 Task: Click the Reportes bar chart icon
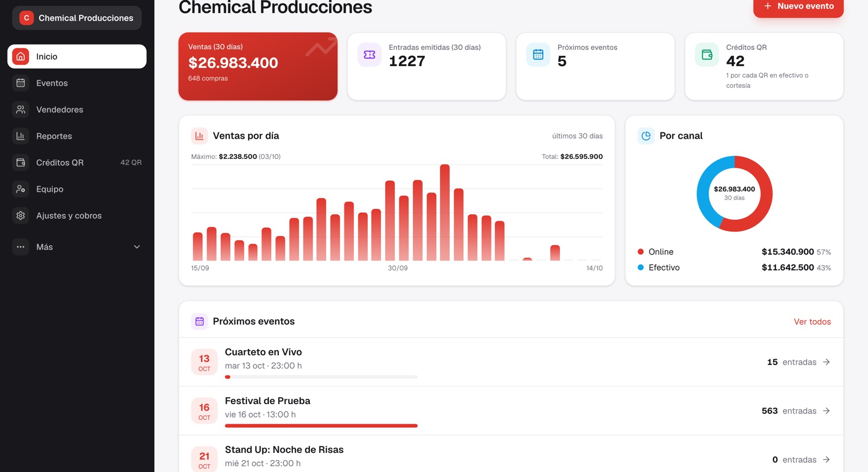[21, 136]
